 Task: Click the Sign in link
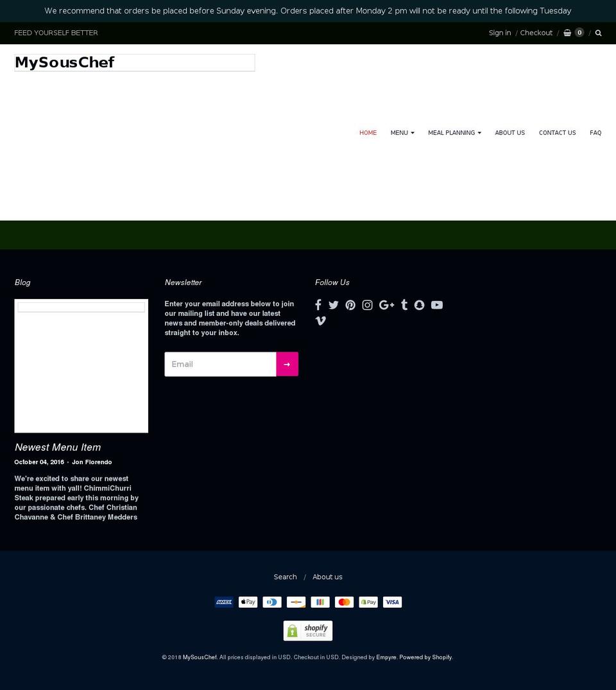pyautogui.click(x=500, y=33)
